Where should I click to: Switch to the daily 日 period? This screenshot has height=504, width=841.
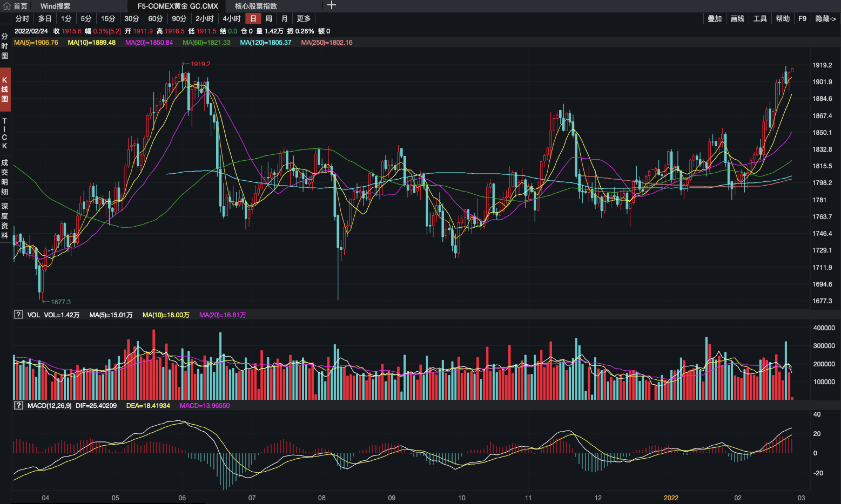tap(253, 19)
